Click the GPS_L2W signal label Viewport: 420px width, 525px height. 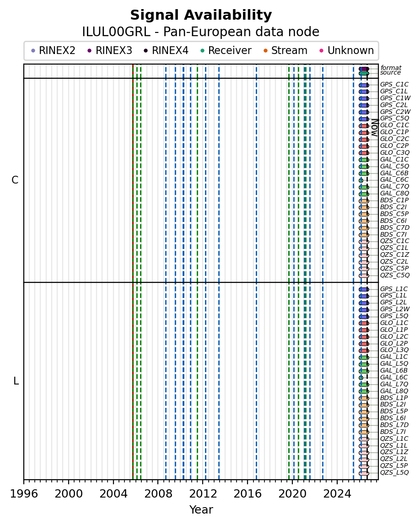pos(395,309)
